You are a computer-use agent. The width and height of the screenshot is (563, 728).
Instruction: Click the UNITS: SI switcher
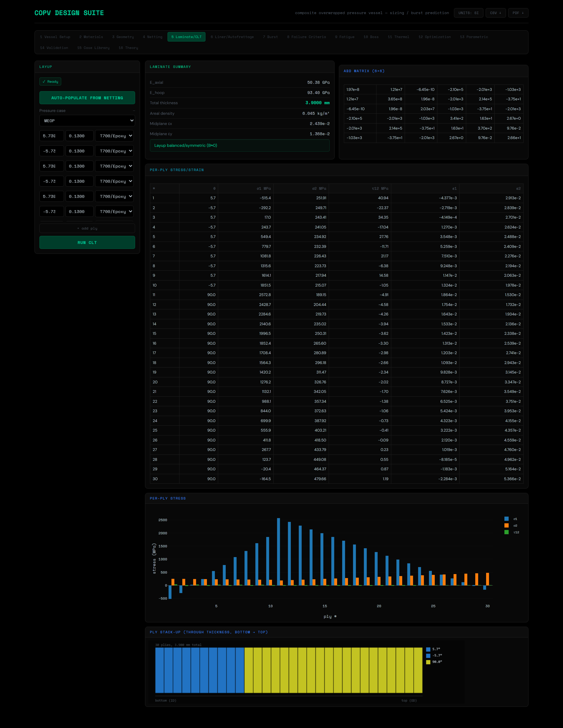468,13
